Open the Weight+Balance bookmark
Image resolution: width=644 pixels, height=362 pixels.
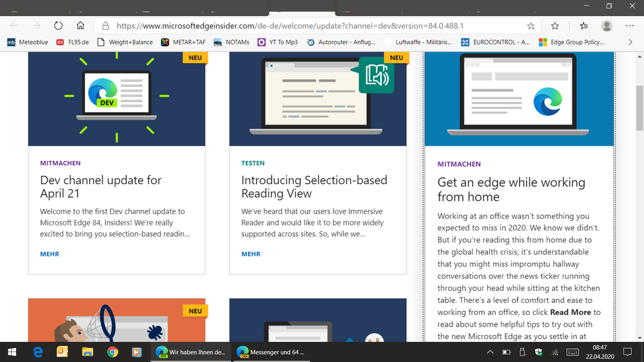pos(125,42)
